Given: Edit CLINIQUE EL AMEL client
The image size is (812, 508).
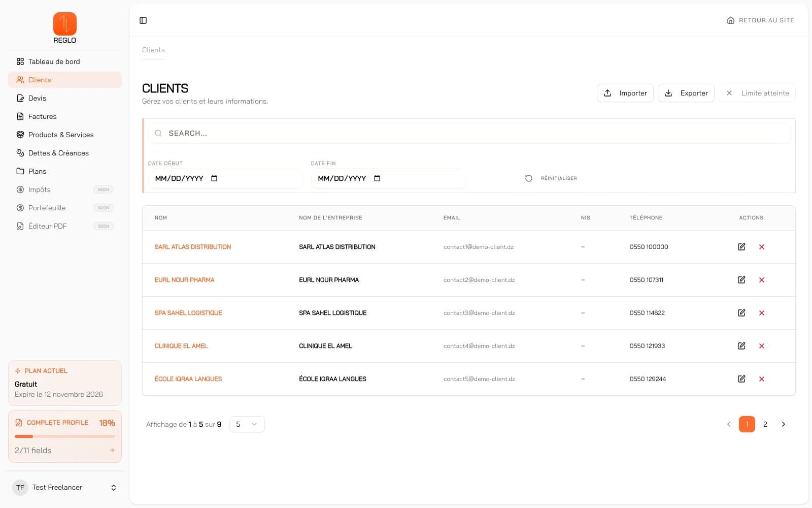Looking at the screenshot, I should (741, 346).
